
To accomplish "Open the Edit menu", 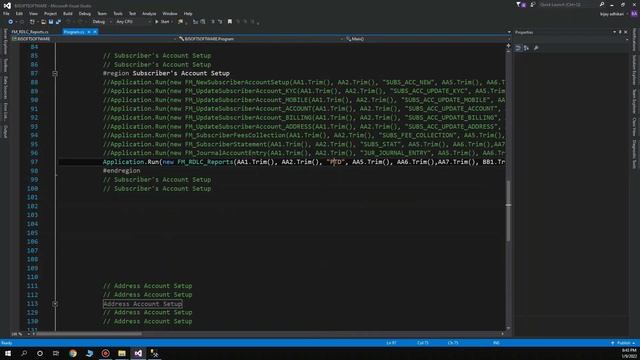I will [x=19, y=13].
